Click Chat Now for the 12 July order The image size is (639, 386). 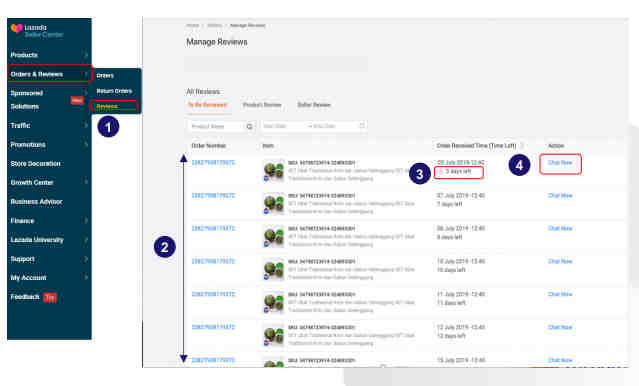pyautogui.click(x=560, y=327)
